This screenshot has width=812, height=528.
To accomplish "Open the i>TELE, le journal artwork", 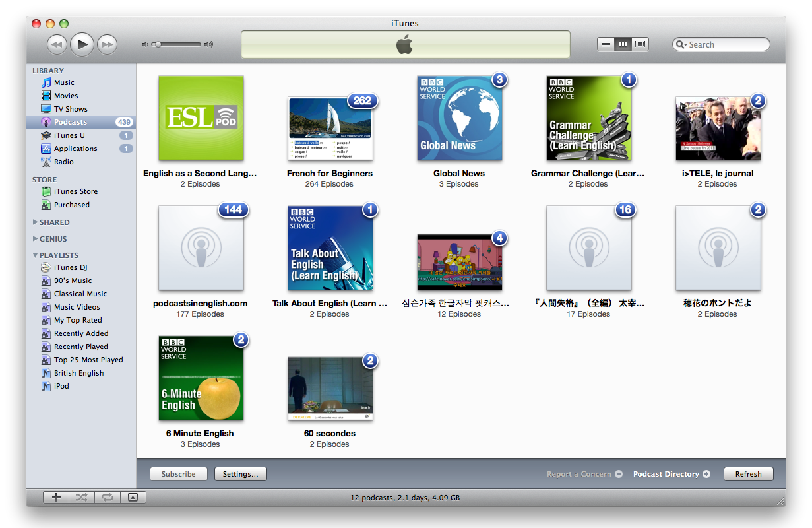I will [x=718, y=129].
